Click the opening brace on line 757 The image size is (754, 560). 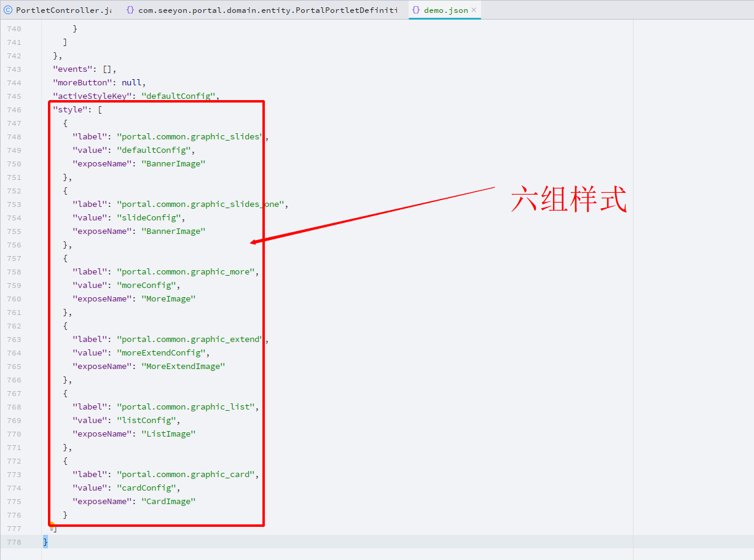[65, 259]
